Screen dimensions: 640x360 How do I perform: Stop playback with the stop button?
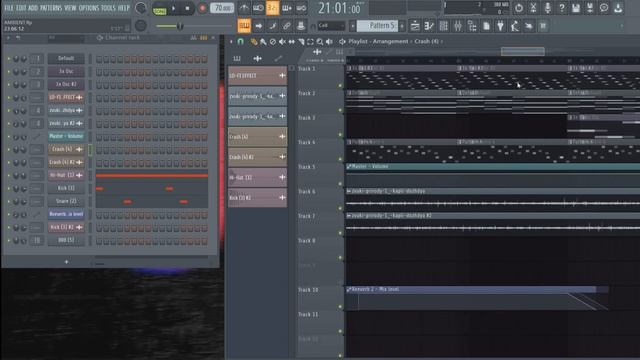(x=187, y=8)
